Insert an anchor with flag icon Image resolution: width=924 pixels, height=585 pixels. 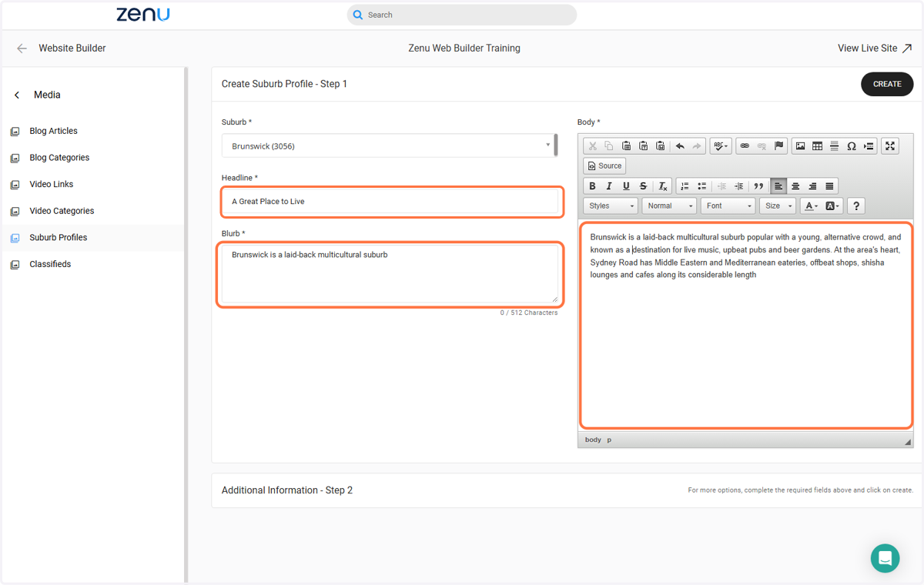(778, 146)
